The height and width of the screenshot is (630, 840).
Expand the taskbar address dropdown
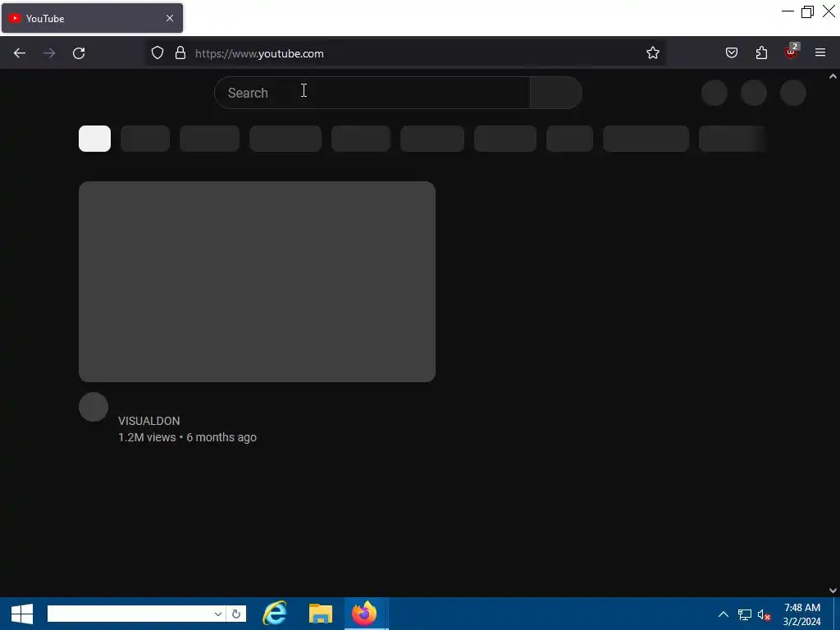pyautogui.click(x=218, y=614)
